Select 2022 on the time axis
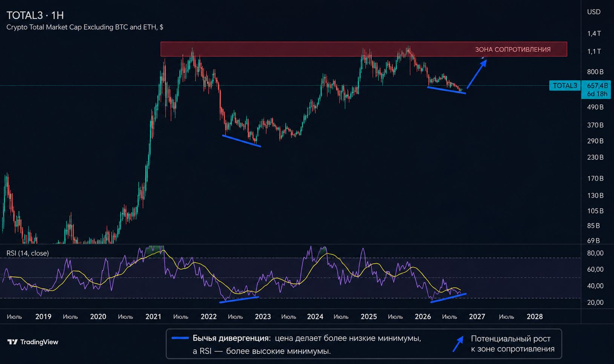The height and width of the screenshot is (364, 614). point(209,317)
